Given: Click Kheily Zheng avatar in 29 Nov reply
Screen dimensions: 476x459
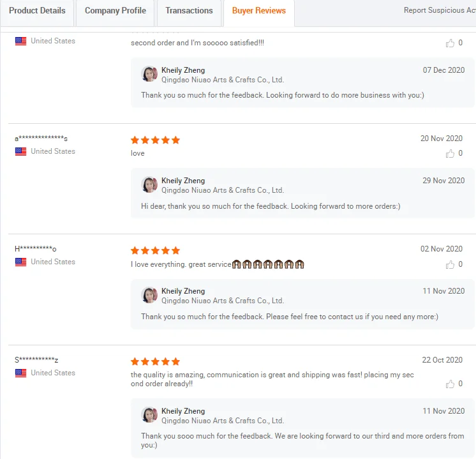Looking at the screenshot, I should (149, 184).
